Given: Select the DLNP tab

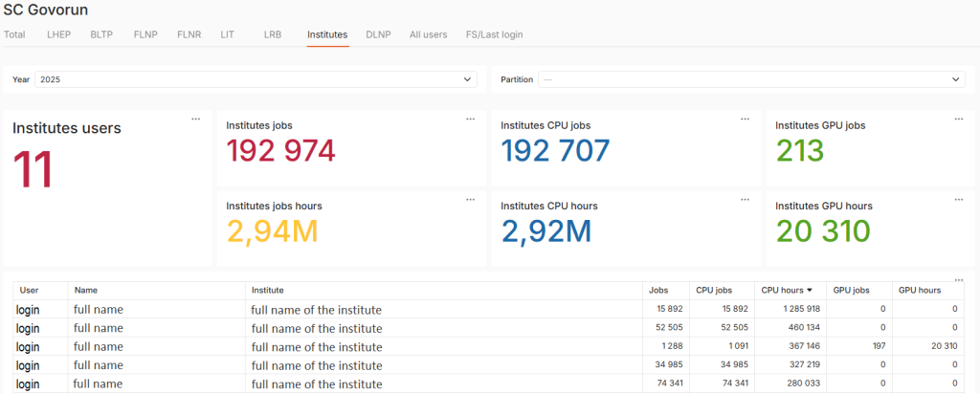Looking at the screenshot, I should (378, 34).
